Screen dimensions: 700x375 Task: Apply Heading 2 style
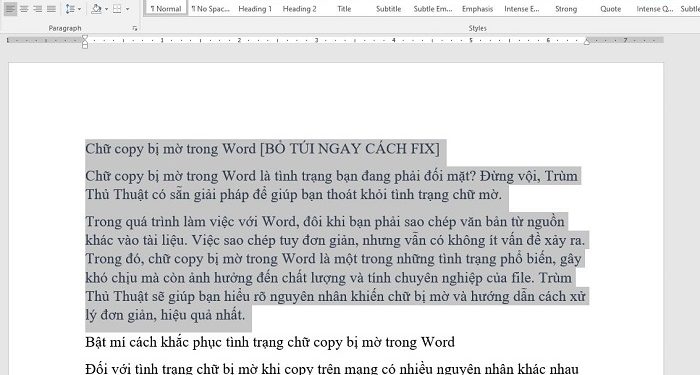pyautogui.click(x=300, y=8)
